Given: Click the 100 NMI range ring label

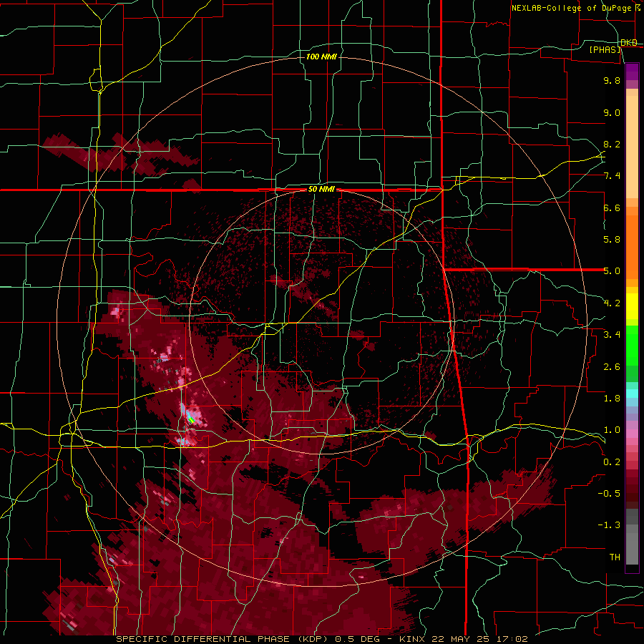Looking at the screenshot, I should click(x=321, y=57).
